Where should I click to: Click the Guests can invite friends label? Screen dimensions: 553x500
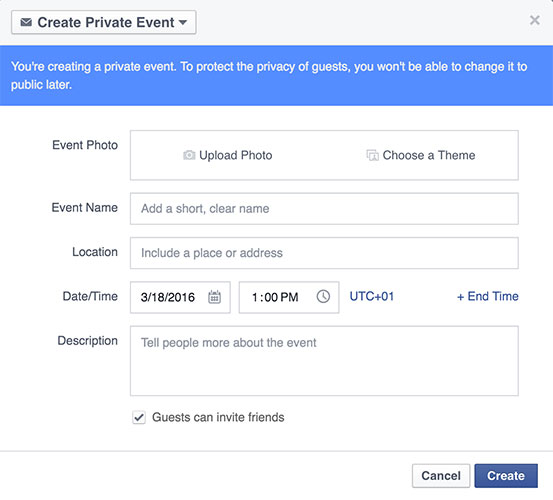pos(218,417)
